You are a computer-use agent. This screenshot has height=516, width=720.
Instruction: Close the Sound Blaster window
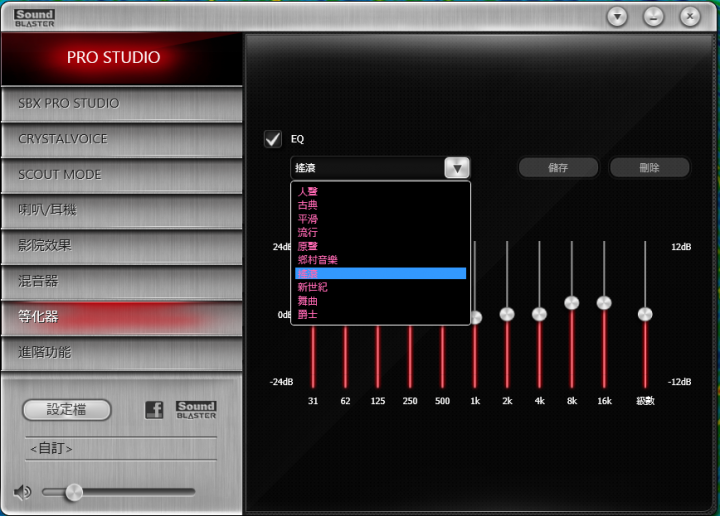point(689,17)
